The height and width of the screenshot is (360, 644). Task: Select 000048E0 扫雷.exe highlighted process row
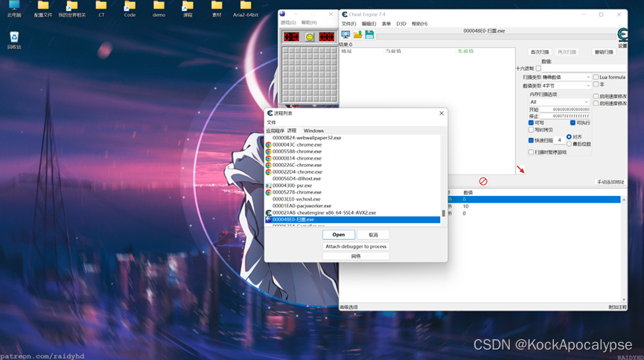(x=352, y=219)
